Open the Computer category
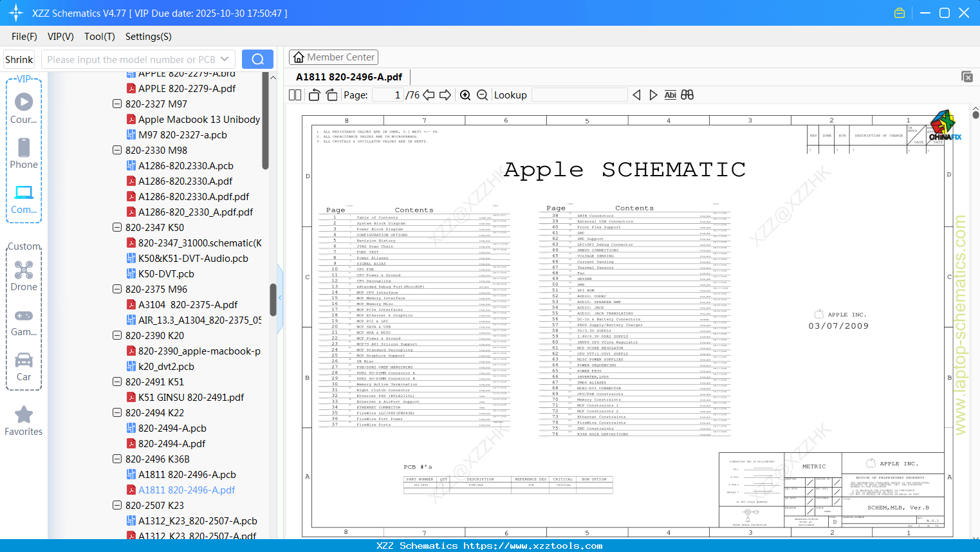Viewport: 980px width, 552px height. pyautogui.click(x=24, y=199)
